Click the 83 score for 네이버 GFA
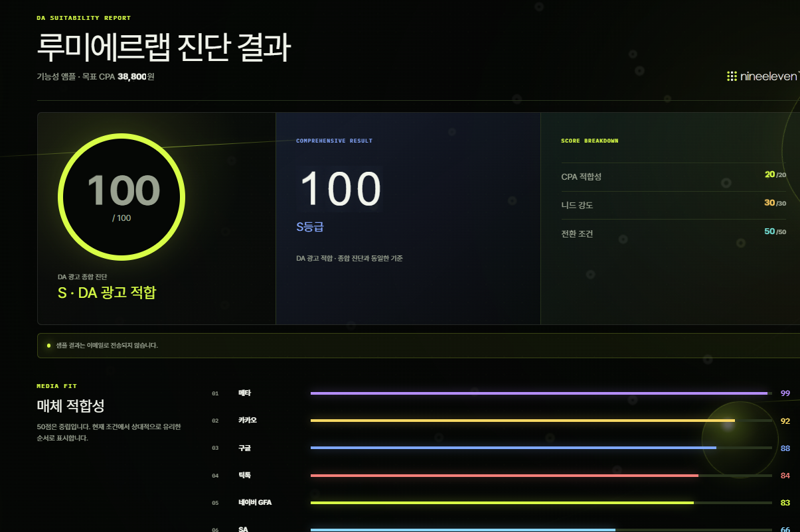This screenshot has width=800, height=532. coord(785,503)
